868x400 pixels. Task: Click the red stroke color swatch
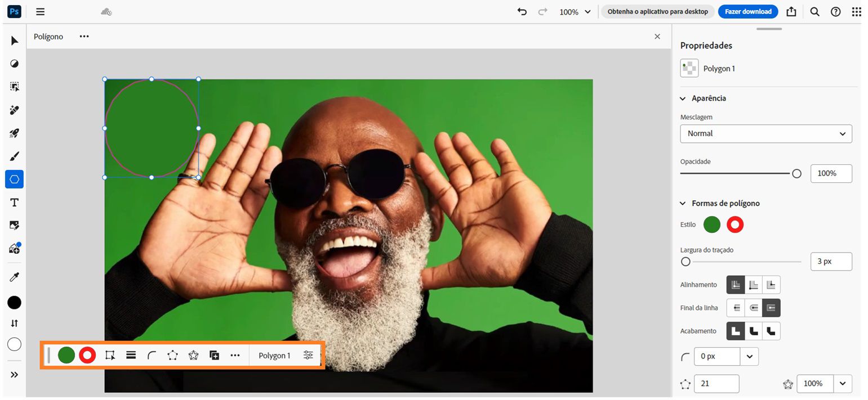[x=735, y=224]
